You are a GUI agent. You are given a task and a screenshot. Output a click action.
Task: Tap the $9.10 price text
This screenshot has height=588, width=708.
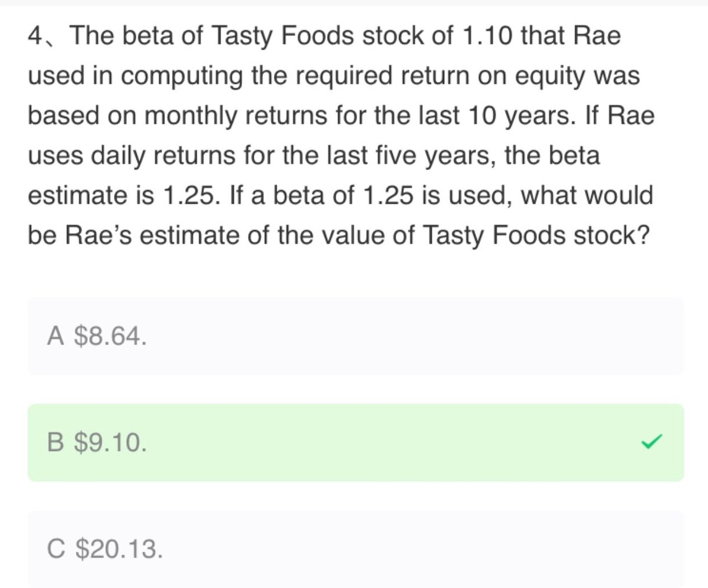coord(109,442)
